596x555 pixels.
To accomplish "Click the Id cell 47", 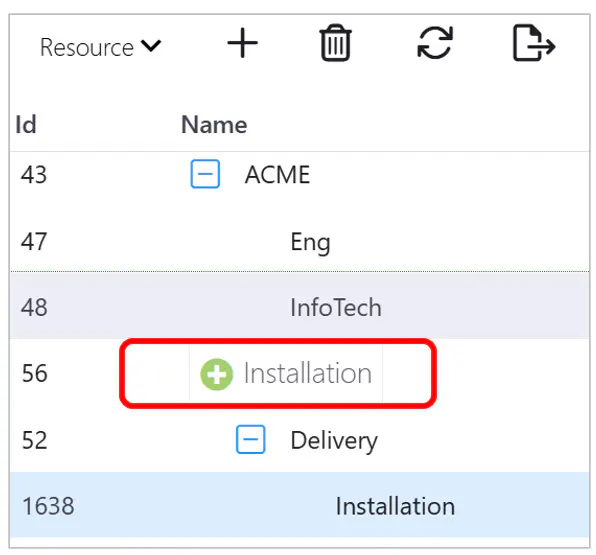I will point(34,241).
